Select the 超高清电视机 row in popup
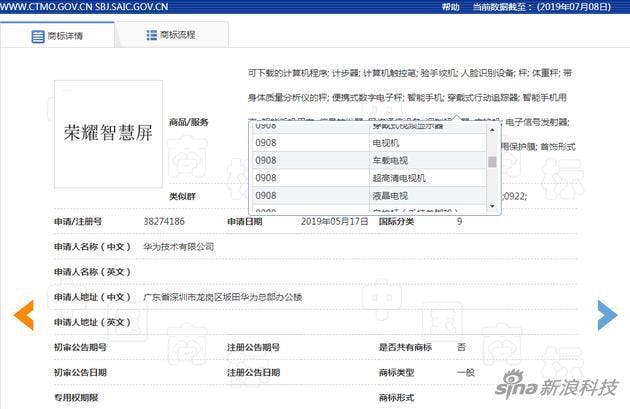Screen dimensions: 630x409 click(369, 178)
